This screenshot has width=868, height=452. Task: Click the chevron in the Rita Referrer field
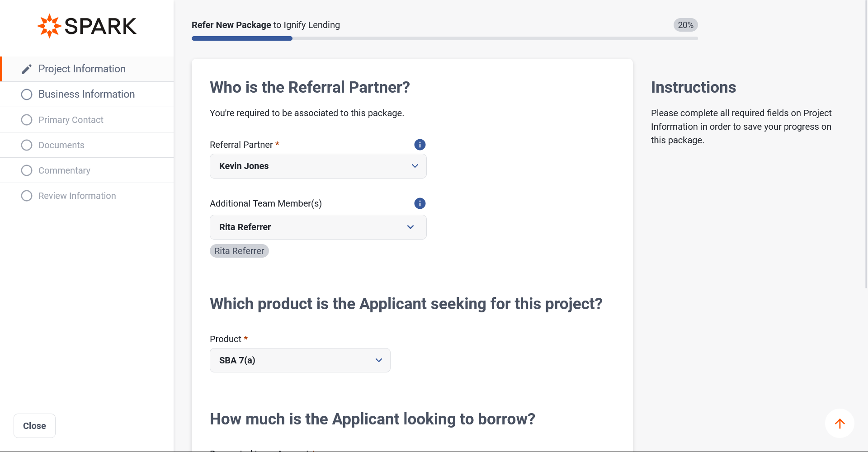[x=410, y=227]
